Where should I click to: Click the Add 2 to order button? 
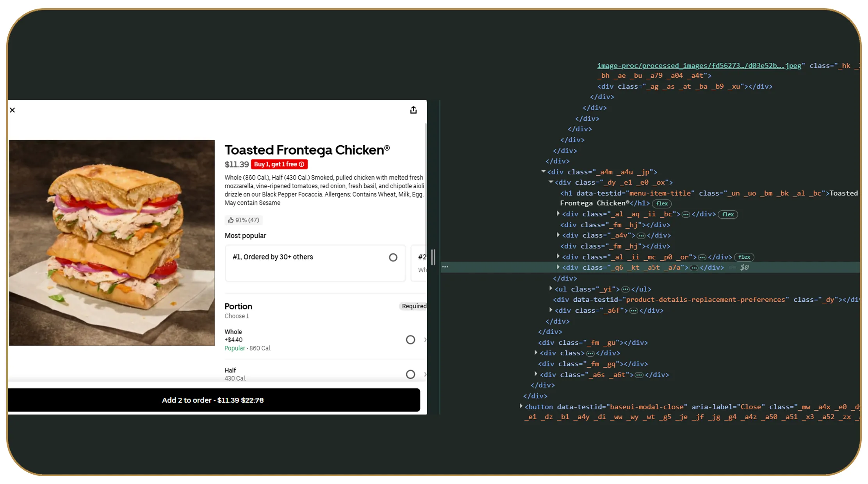214,400
